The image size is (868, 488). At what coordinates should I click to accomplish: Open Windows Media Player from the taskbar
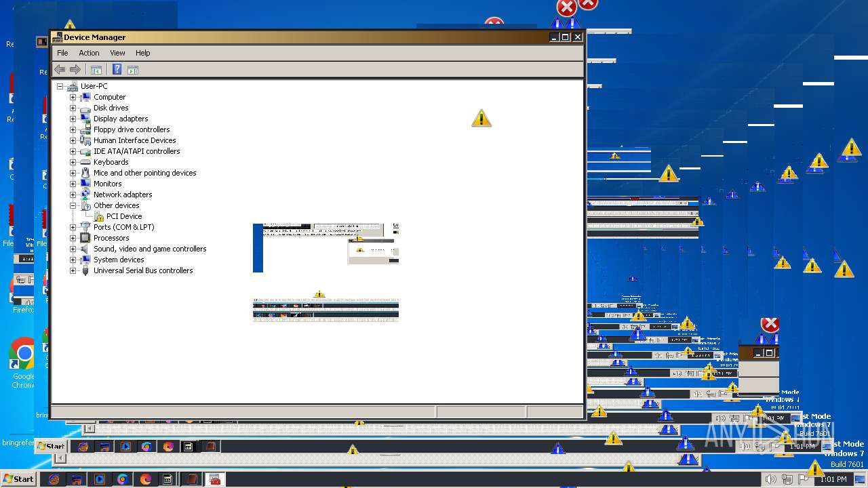pyautogui.click(x=100, y=479)
